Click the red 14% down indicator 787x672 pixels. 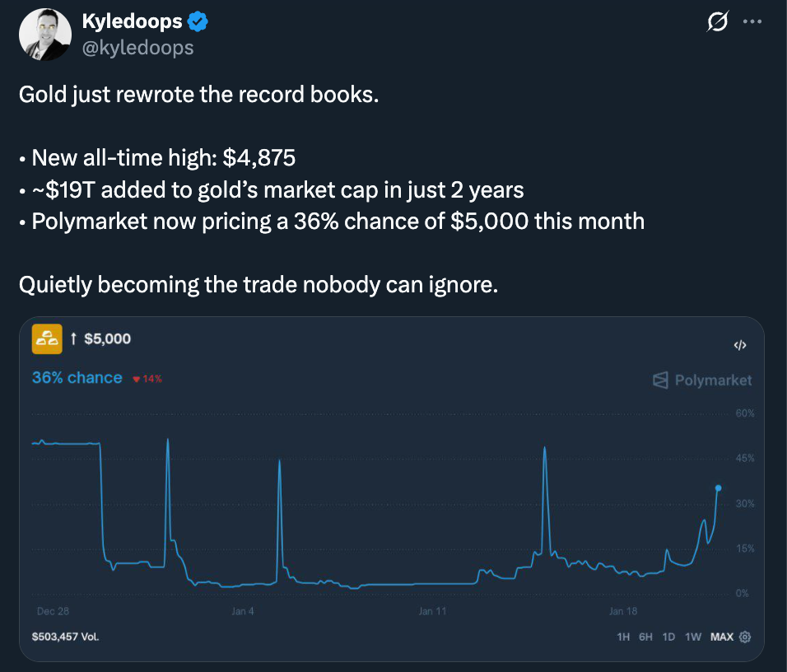pyautogui.click(x=147, y=379)
